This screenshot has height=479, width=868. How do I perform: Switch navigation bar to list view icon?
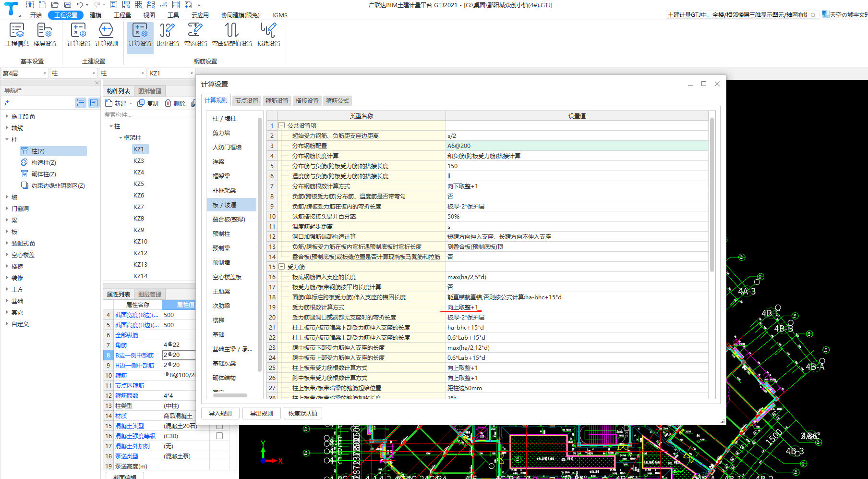[x=81, y=102]
